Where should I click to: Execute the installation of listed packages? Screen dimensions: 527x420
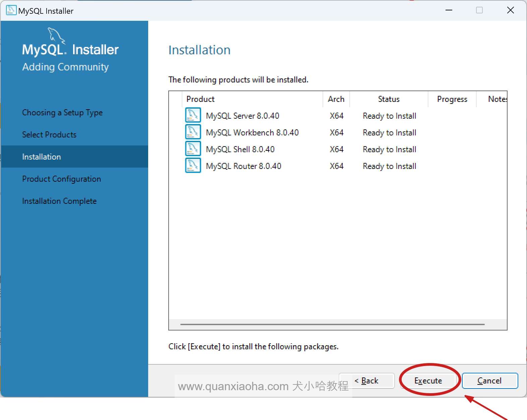tap(428, 381)
